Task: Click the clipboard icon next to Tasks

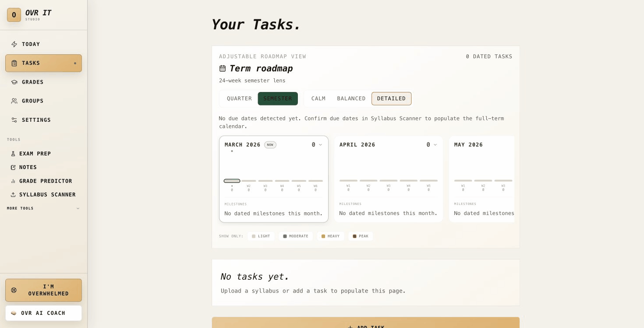Action: coord(14,63)
